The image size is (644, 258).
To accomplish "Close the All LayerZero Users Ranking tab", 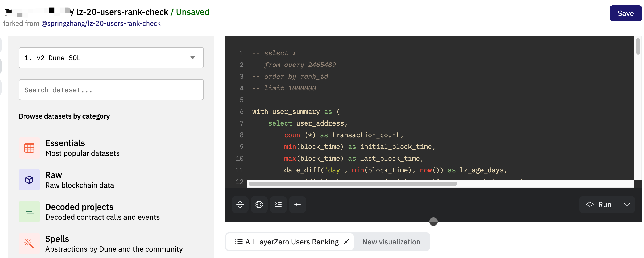I will click(346, 242).
